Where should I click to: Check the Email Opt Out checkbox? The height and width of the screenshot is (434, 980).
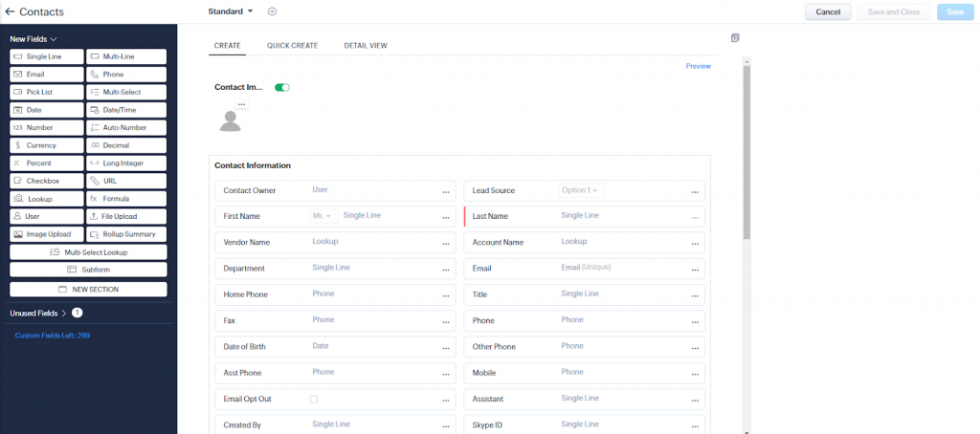[x=314, y=399]
